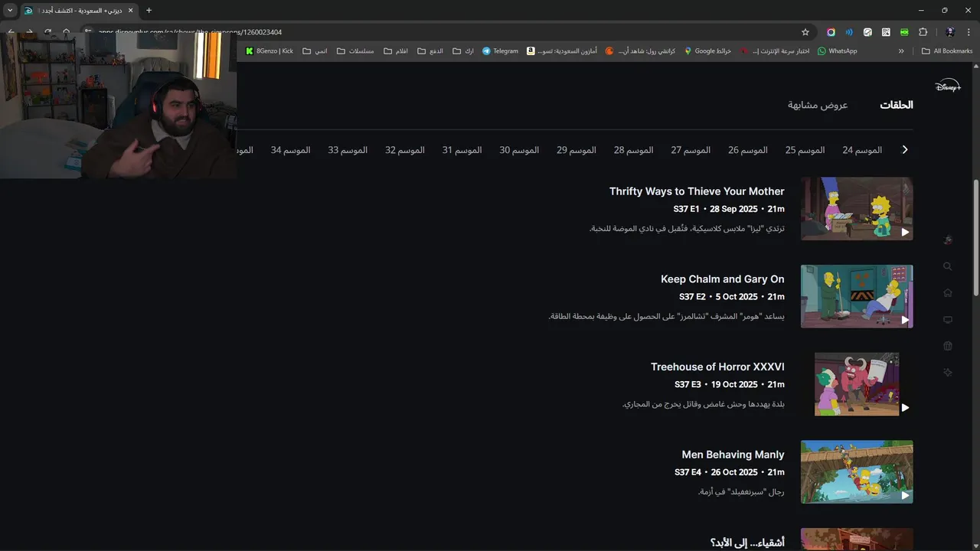Select الموسم 27

[691, 150]
